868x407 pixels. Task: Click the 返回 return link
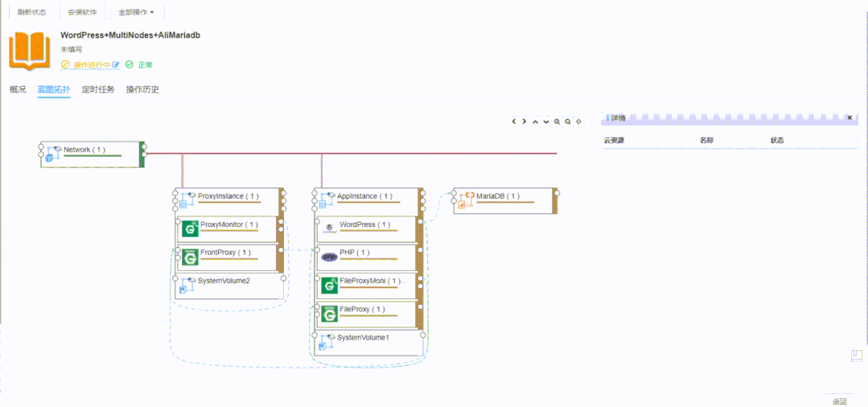point(840,401)
